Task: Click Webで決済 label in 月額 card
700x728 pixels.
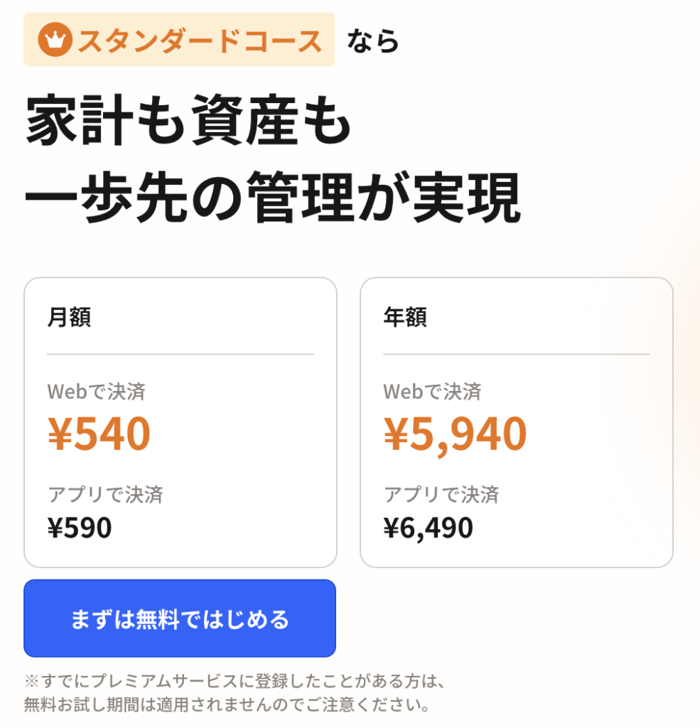Action: click(96, 391)
